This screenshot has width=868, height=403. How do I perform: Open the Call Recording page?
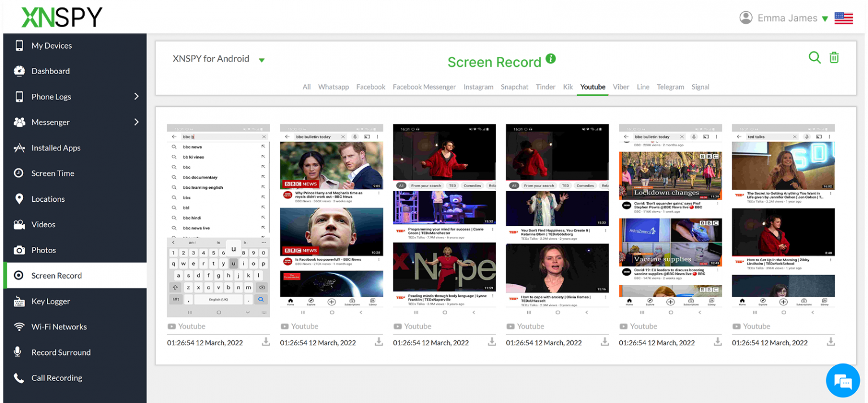tap(75, 378)
